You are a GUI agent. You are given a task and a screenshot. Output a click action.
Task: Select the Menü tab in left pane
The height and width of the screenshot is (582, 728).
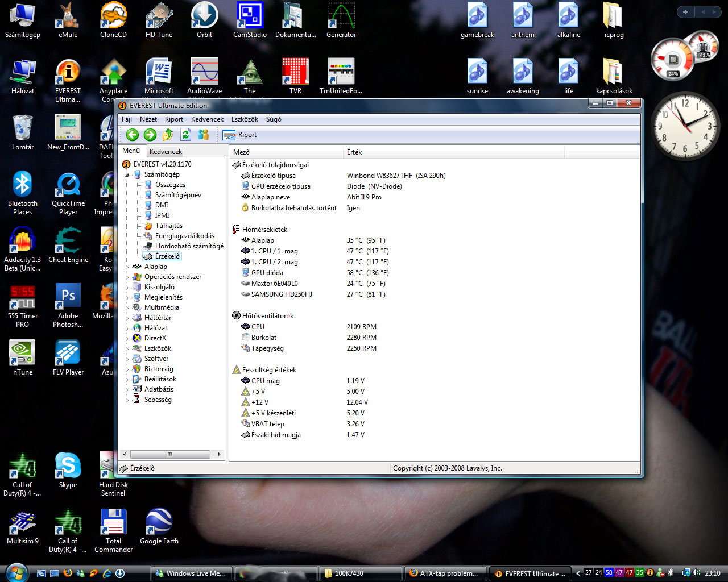(131, 151)
